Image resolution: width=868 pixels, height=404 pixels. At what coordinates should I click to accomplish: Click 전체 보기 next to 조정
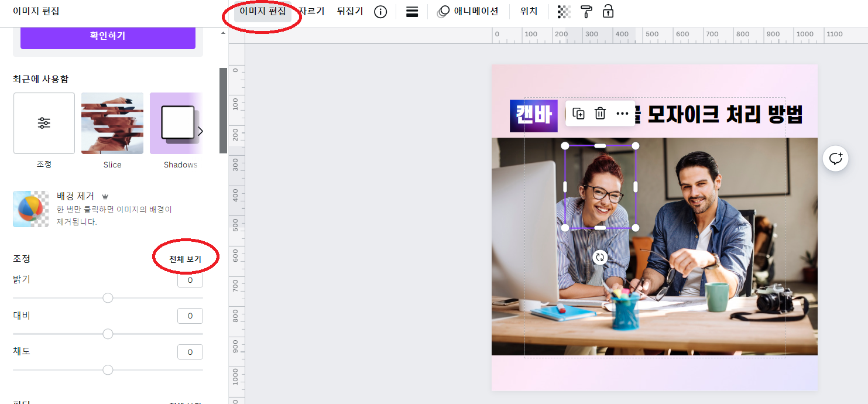(185, 259)
